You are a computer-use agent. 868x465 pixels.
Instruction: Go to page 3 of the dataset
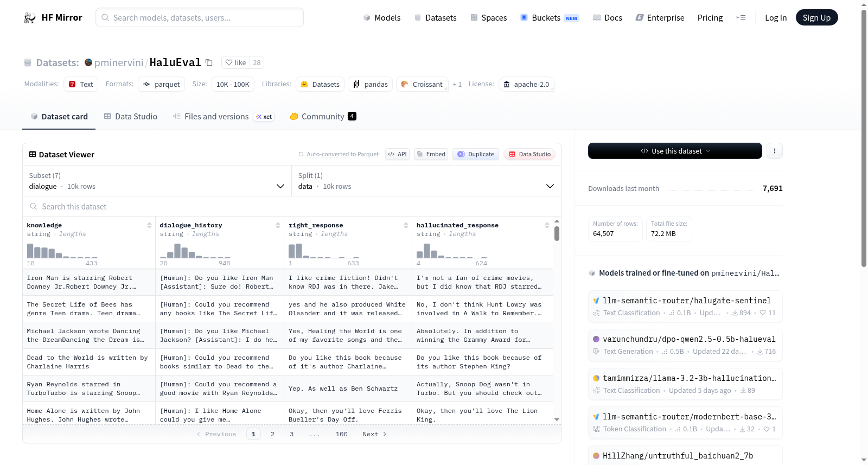point(291,434)
